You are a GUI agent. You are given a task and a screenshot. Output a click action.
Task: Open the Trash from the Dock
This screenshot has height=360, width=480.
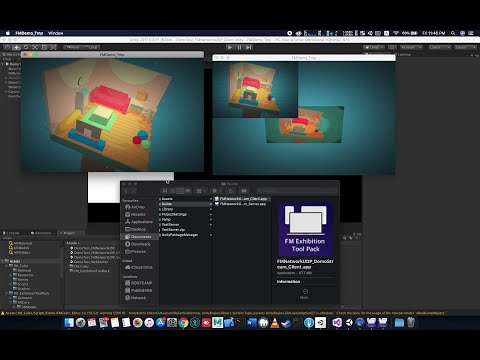pos(411,322)
